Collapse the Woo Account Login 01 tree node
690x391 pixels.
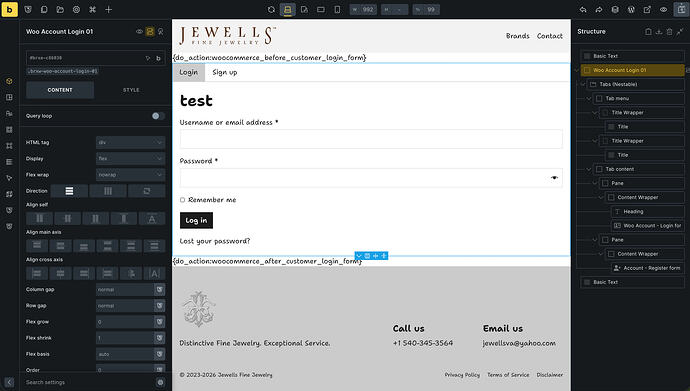tap(577, 70)
